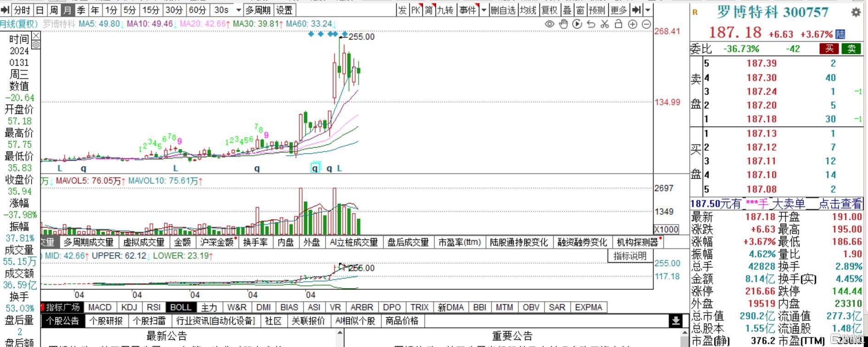Open dropdown arrow next to 事件
Screen dimensions: 868x347
tap(483, 10)
